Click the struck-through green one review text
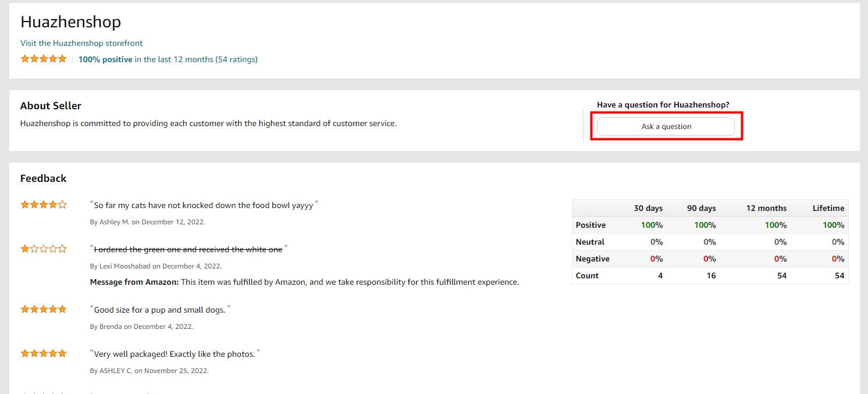 [188, 249]
